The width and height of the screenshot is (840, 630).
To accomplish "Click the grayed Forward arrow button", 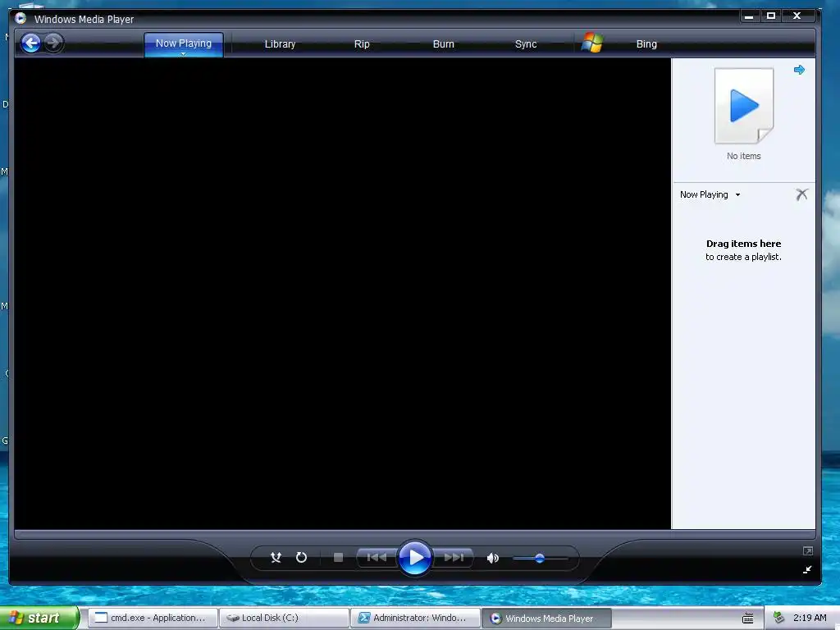I will (53, 43).
